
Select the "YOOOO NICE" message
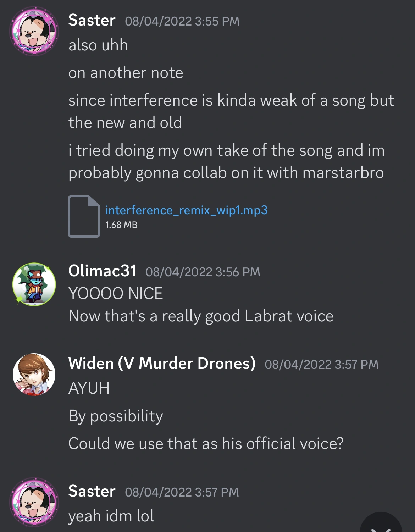(116, 294)
